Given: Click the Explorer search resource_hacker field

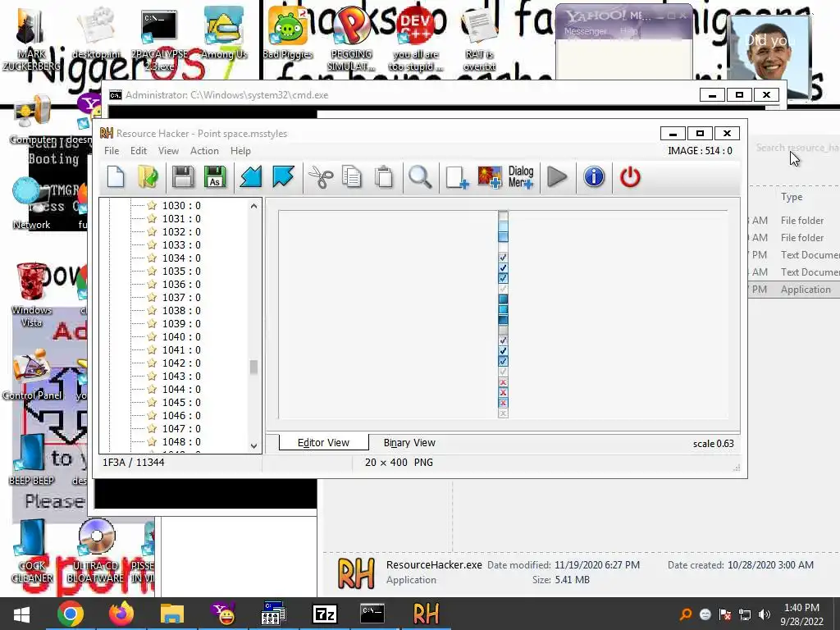Looking at the screenshot, I should click(797, 148).
